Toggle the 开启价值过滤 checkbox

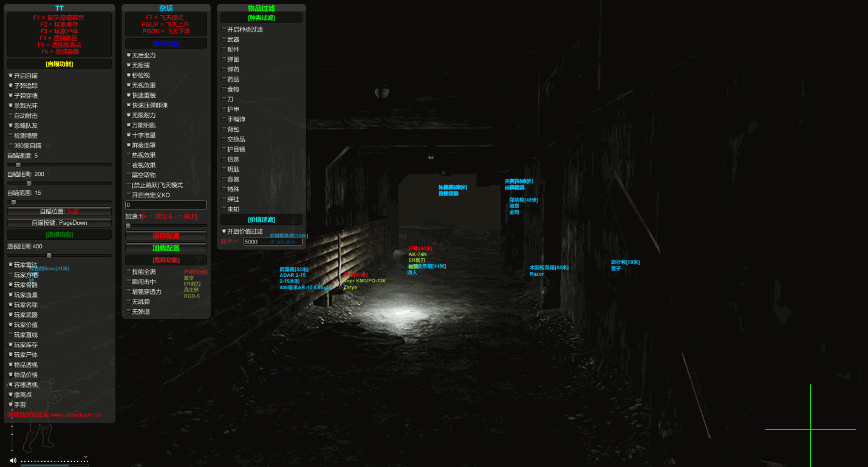tap(224, 231)
